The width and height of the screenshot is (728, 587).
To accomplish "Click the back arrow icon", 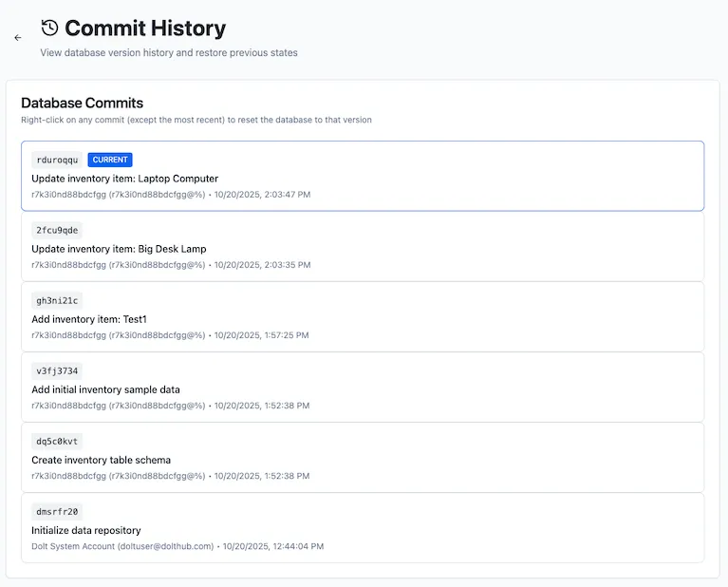I will coord(18,38).
